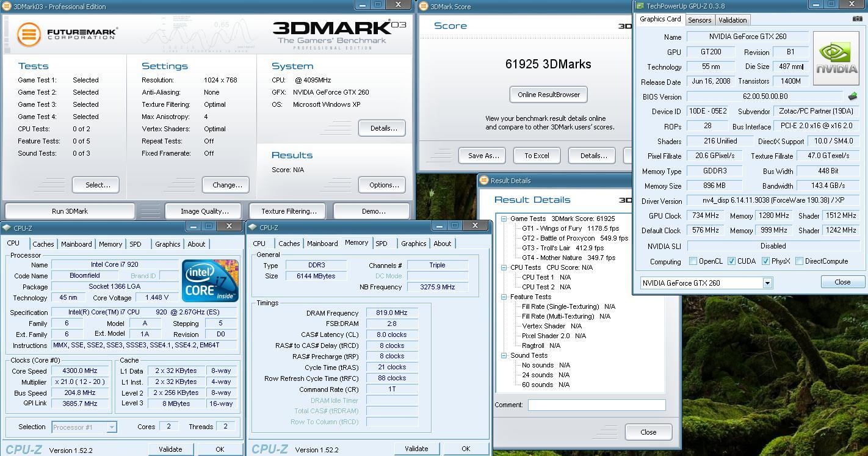868x456 pixels.
Task: Select the GT4 - Mother Nature row
Action: point(568,258)
